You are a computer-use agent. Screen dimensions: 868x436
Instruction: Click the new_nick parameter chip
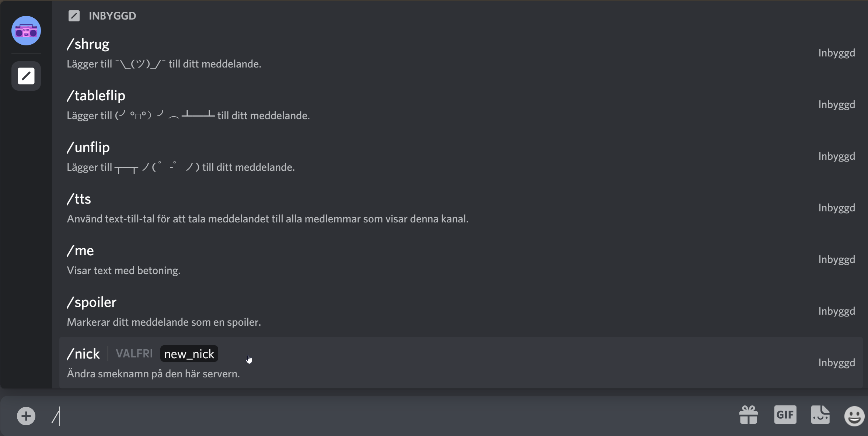click(189, 354)
